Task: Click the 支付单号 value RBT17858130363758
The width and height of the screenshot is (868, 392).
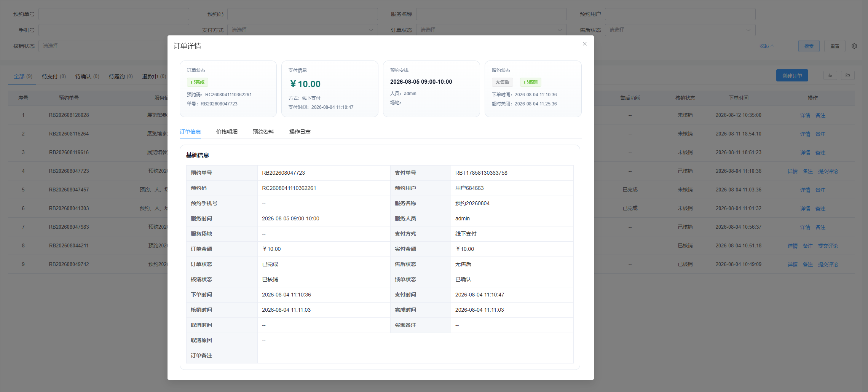Action: click(x=481, y=173)
